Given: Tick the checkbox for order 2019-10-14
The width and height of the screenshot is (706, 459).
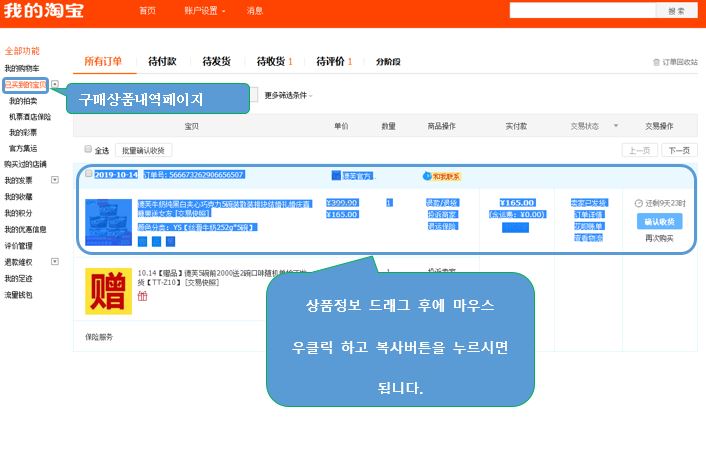Looking at the screenshot, I should coord(89,173).
